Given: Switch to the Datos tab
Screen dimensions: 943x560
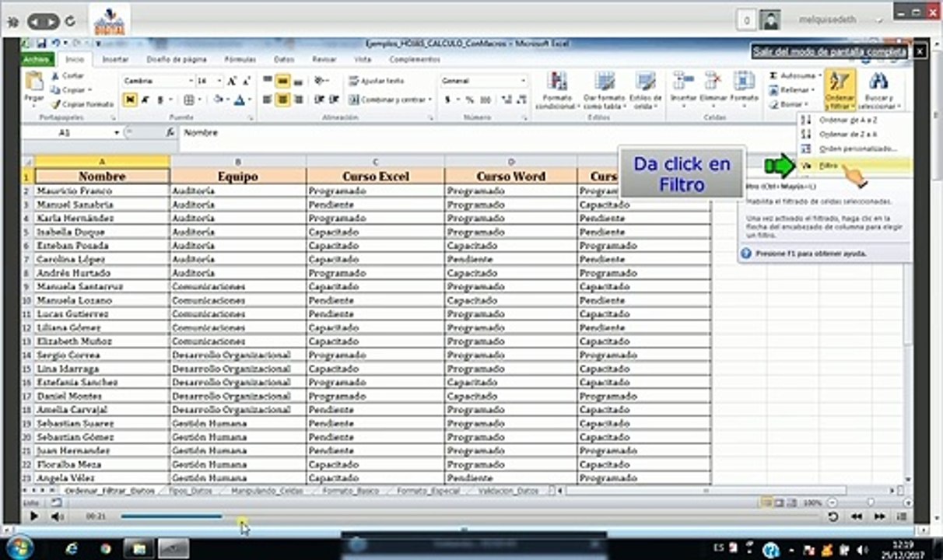Looking at the screenshot, I should point(284,59).
